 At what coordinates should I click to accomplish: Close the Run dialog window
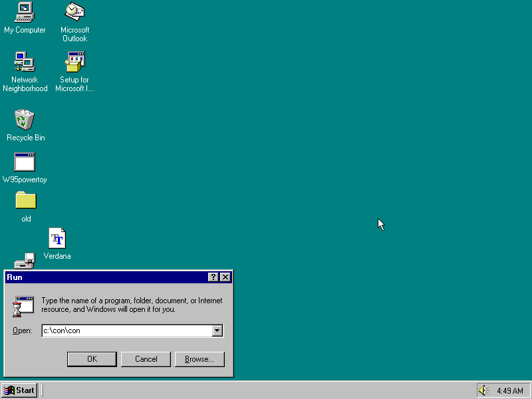click(225, 277)
